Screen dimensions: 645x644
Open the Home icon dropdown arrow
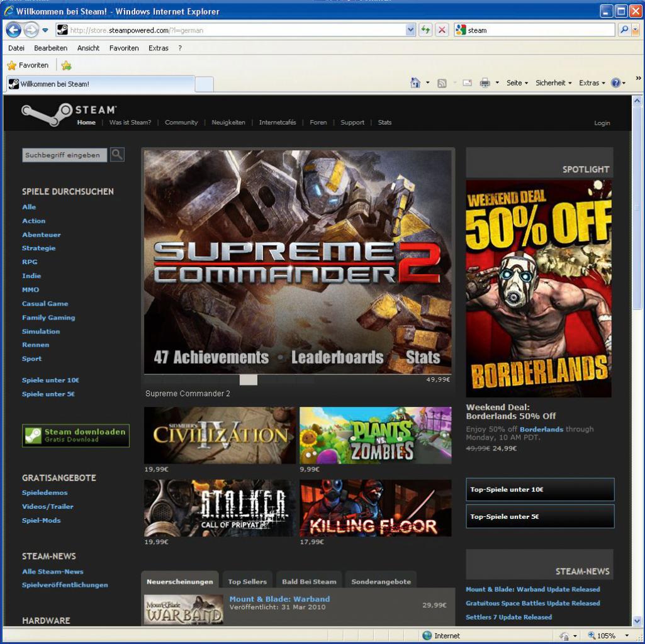click(428, 83)
